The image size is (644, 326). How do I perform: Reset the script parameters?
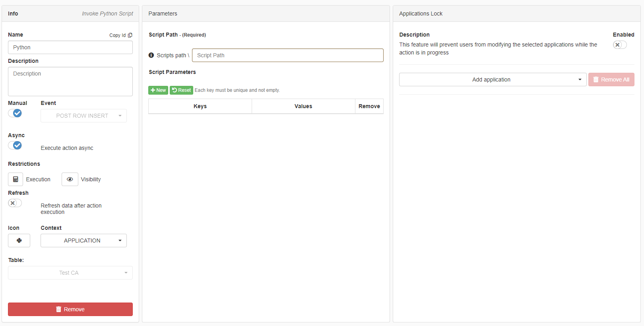(181, 90)
